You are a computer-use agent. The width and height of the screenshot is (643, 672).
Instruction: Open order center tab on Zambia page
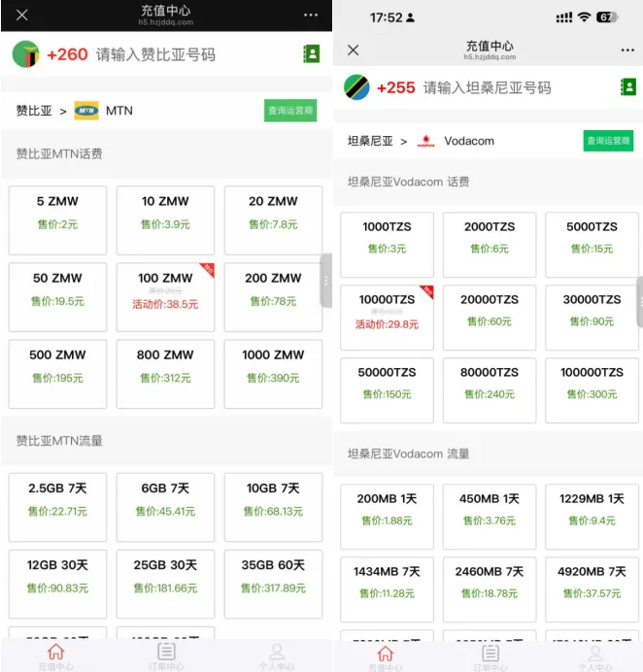pyautogui.click(x=166, y=656)
